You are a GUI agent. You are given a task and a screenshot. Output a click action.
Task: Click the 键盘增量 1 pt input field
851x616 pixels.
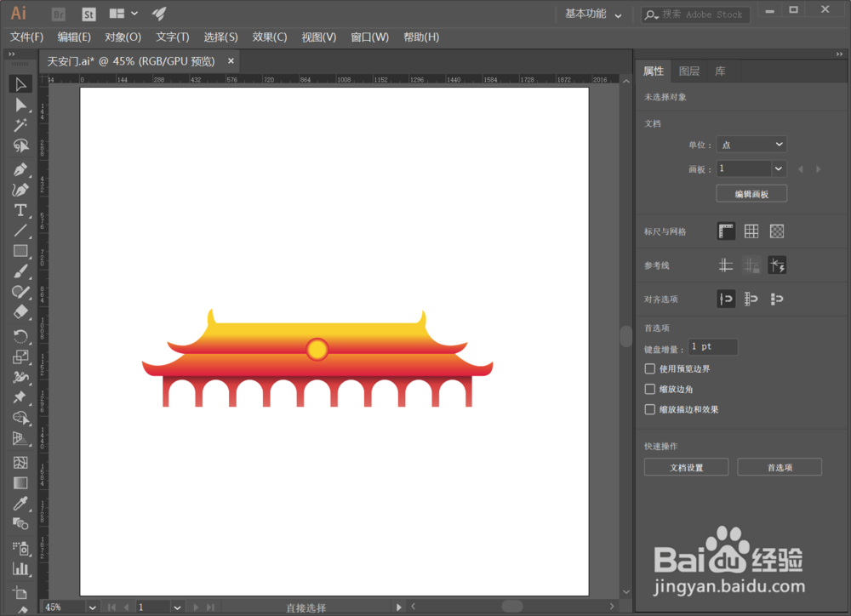click(x=712, y=347)
